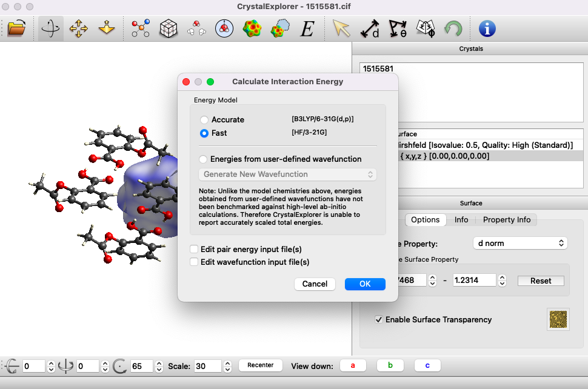View down the b axis
The width and height of the screenshot is (588, 389).
coord(390,365)
